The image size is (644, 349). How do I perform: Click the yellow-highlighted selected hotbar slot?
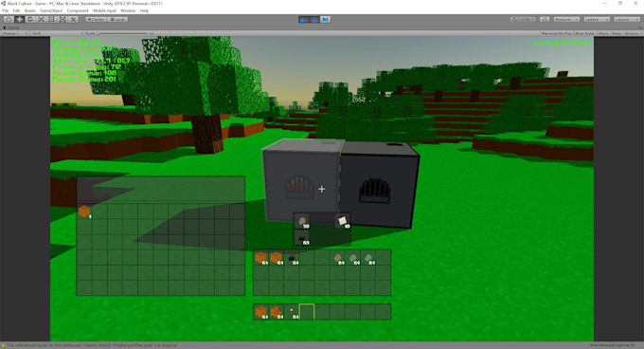[307, 312]
